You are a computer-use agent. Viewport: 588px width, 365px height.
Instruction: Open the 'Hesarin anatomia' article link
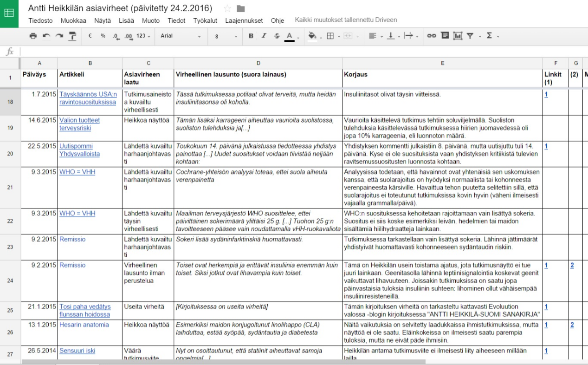coord(84,325)
